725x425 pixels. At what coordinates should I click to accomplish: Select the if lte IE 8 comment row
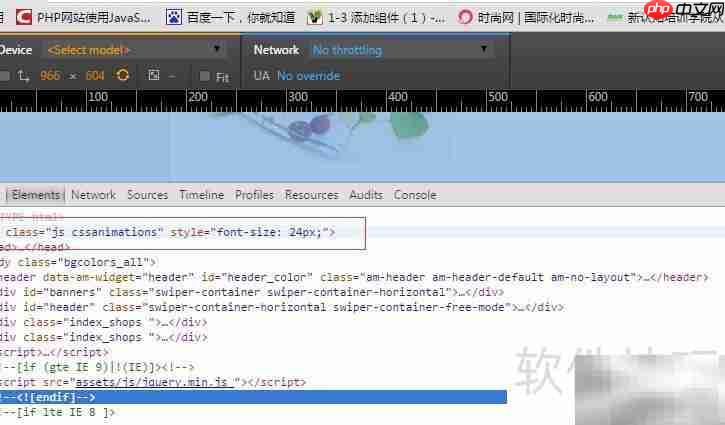57,412
